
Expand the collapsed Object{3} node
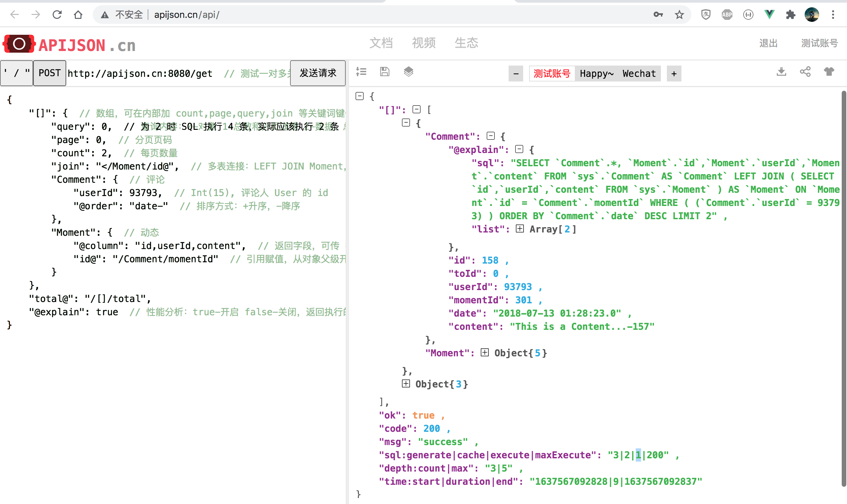[406, 383]
